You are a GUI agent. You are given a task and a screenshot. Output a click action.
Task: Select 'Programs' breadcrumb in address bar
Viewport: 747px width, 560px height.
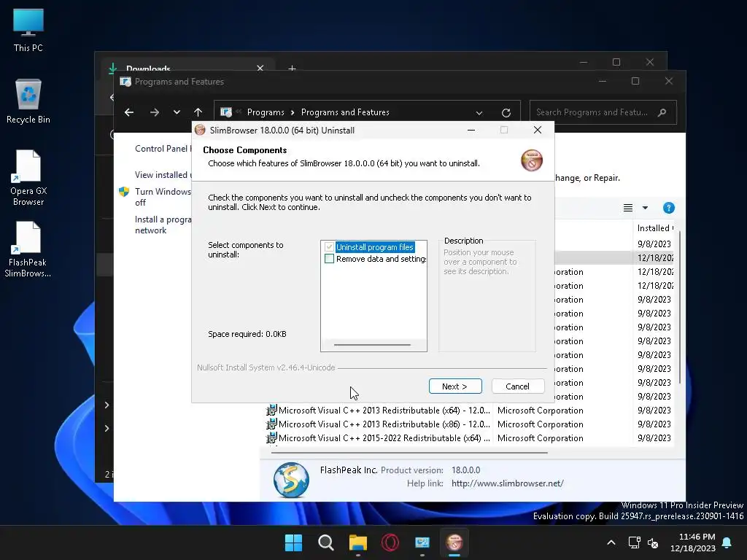[266, 112]
